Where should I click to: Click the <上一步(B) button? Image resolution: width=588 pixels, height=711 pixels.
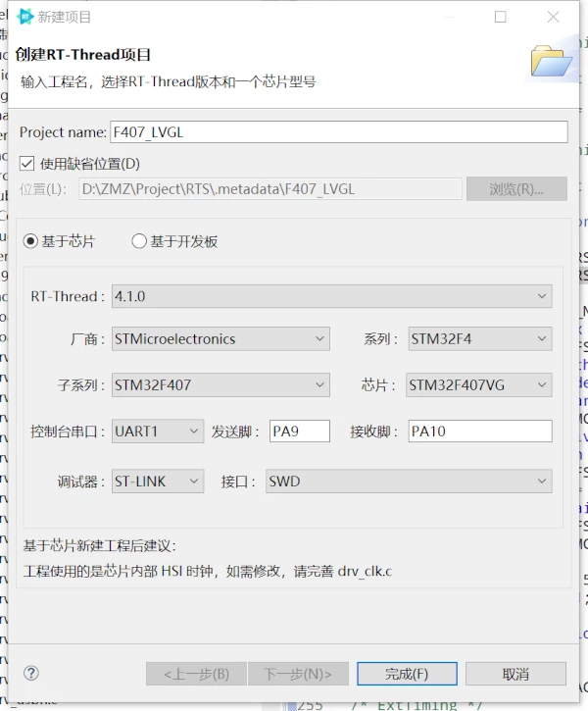pos(196,674)
